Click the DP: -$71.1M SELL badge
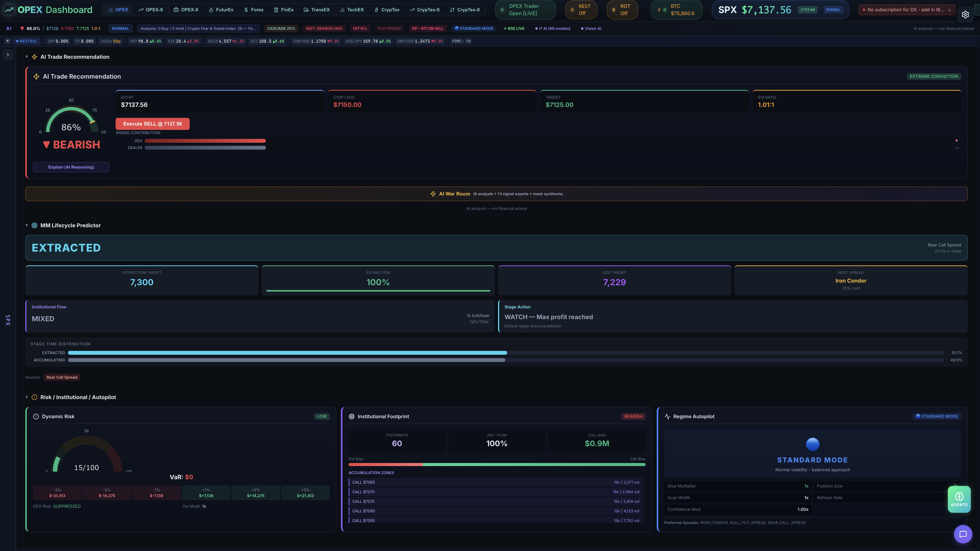 pyautogui.click(x=428, y=29)
